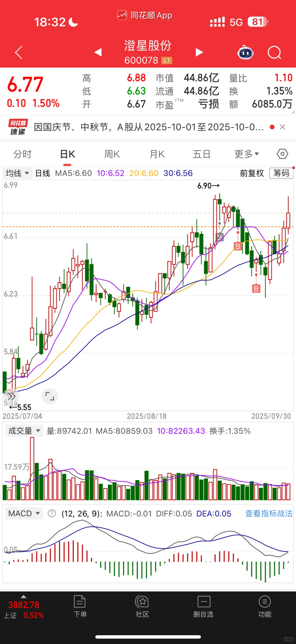This screenshot has height=644, width=296.
Task: Tap the 市值 44.86亿 value
Action: (201, 78)
